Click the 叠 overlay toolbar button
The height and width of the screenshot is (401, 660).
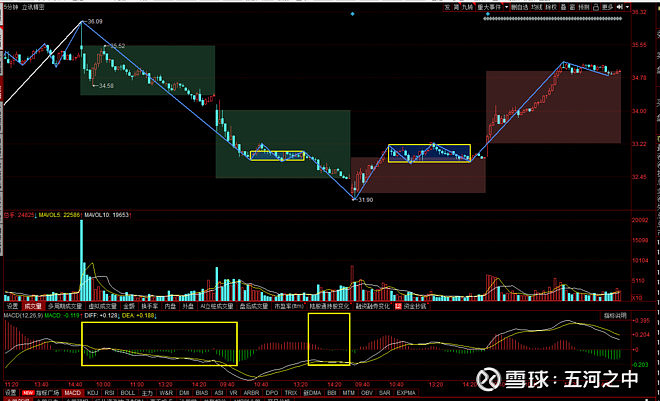tap(563, 7)
